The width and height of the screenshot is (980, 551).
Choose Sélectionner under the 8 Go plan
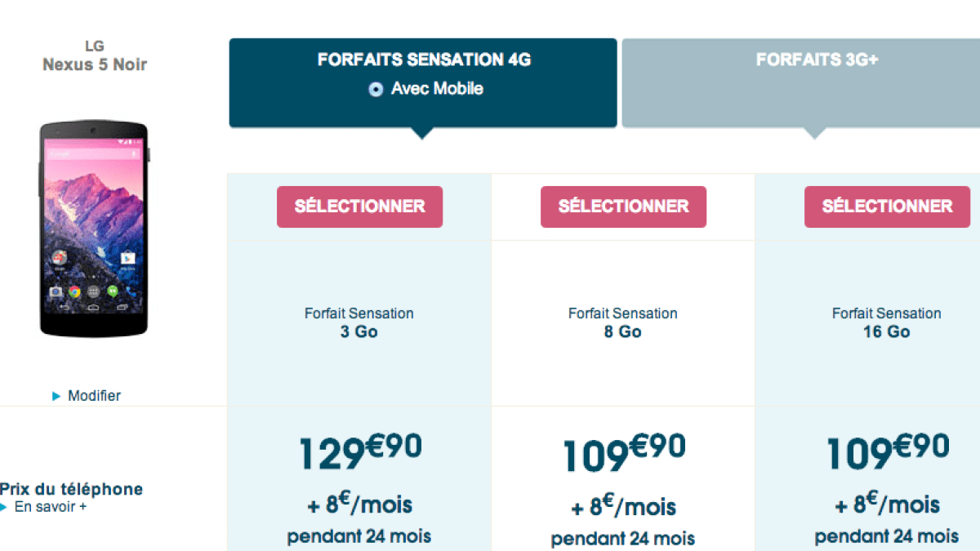coord(623,207)
